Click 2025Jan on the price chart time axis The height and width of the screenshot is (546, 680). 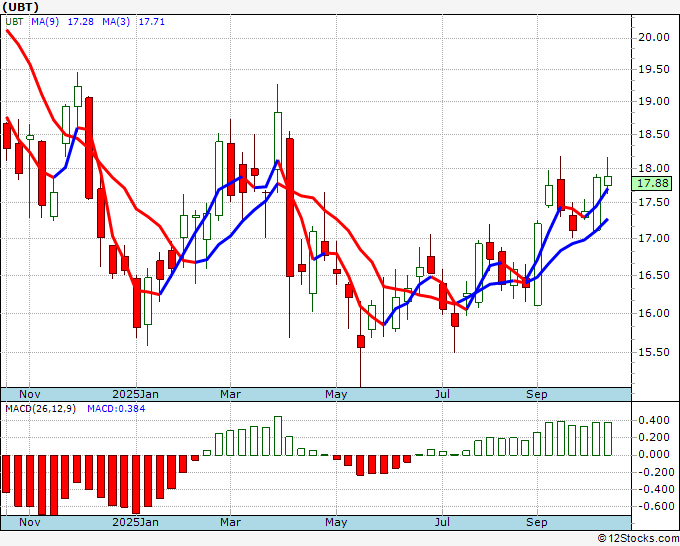click(135, 394)
